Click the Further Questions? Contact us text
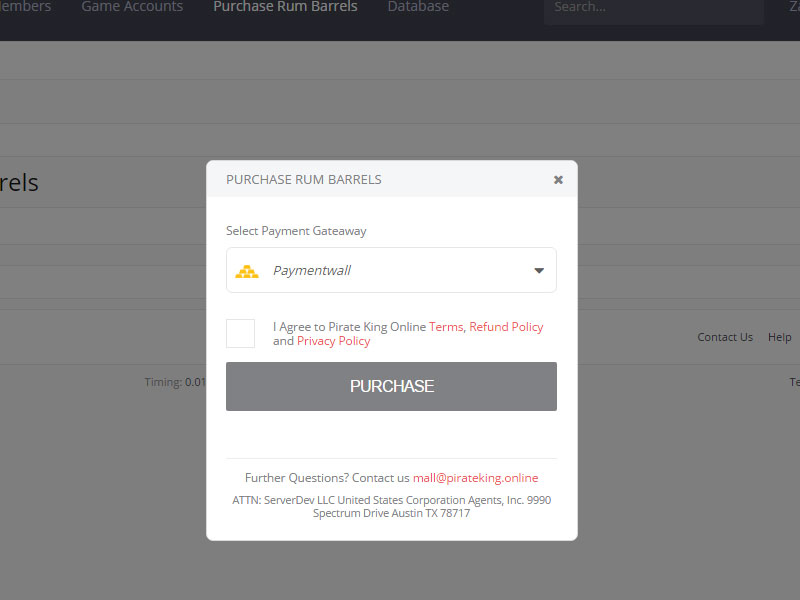The width and height of the screenshot is (800, 600). point(327,478)
